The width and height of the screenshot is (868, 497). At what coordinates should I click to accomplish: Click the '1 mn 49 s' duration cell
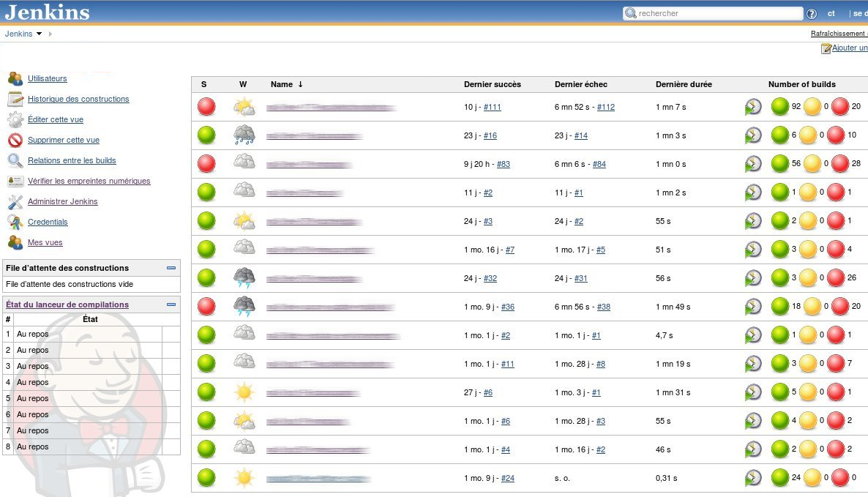[x=673, y=307]
